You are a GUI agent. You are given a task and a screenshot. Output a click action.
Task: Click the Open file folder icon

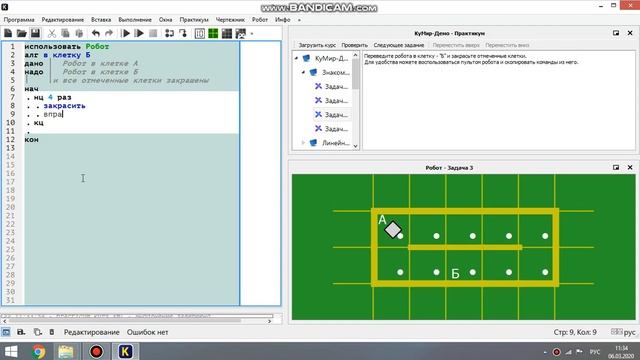pyautogui.click(x=21, y=33)
